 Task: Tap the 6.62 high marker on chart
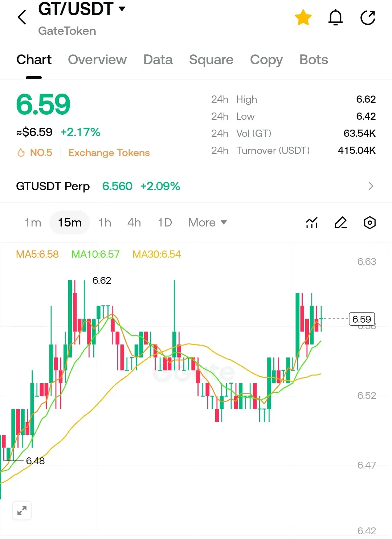(102, 280)
